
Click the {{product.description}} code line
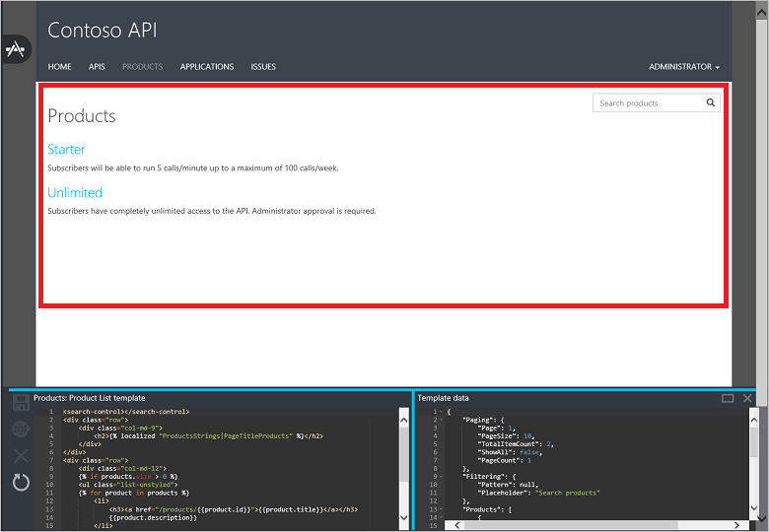[153, 517]
